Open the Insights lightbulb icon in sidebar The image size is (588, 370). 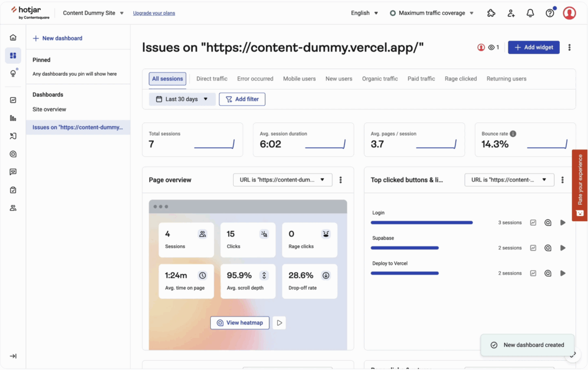tap(13, 74)
